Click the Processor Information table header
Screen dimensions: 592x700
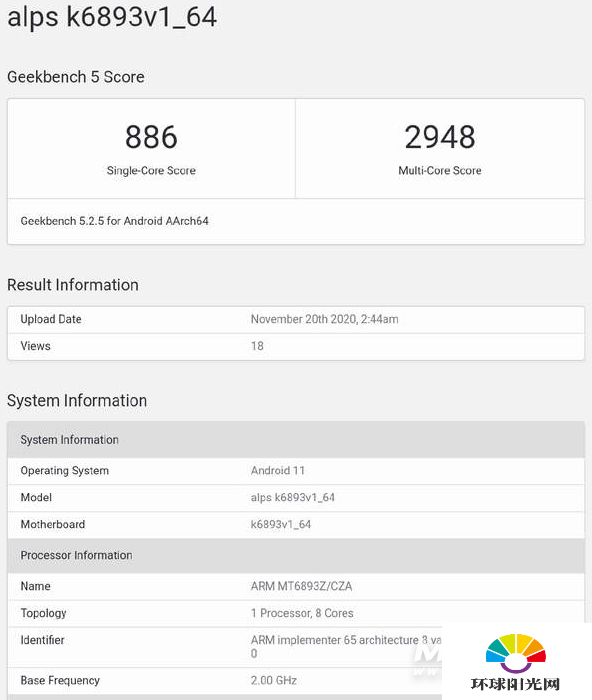tap(296, 555)
